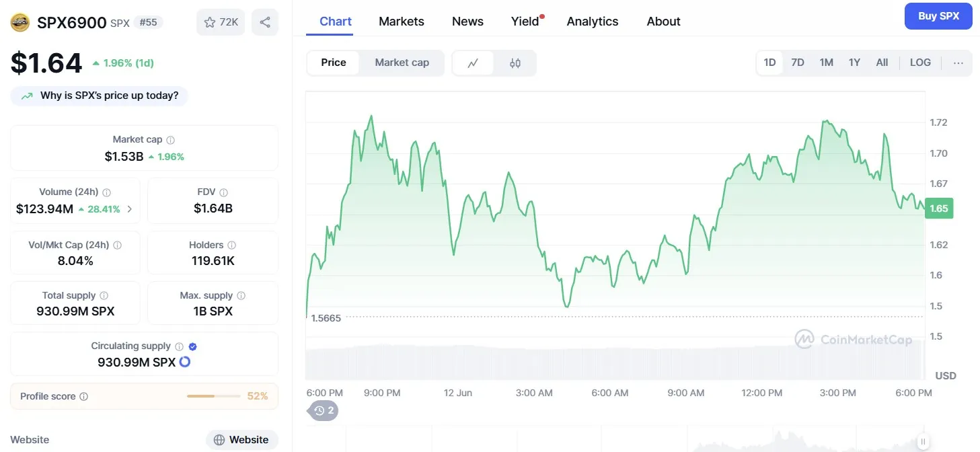Open Why is SPX's price up today
Viewport: 980px width, 452px height.
point(99,96)
